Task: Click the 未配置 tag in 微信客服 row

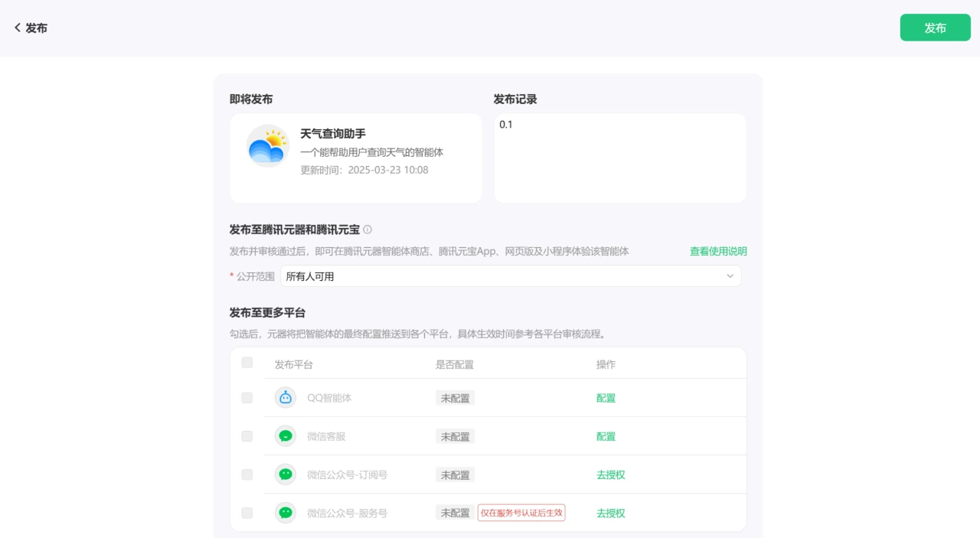Action: point(455,436)
